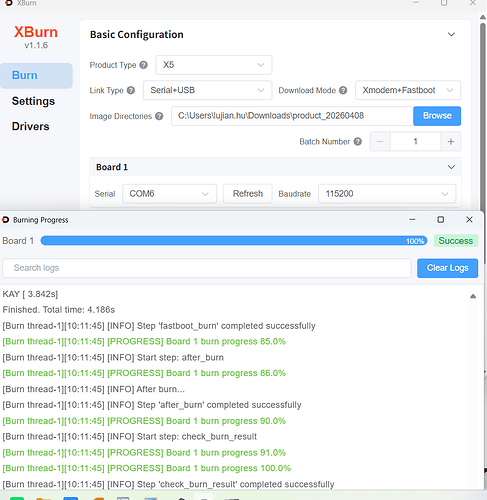Click the Refresh serial button
Viewport: 487px width, 500px height.
tap(248, 194)
